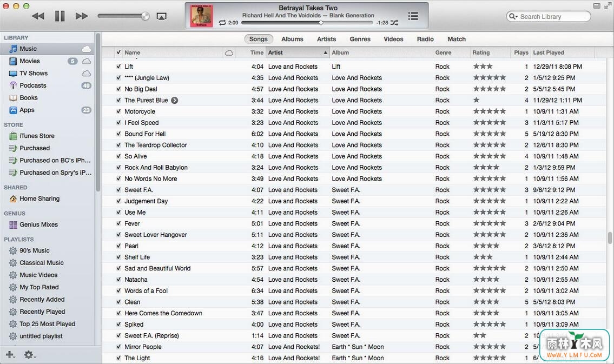Uncheck the song So Alive
614x364 pixels.
point(118,156)
